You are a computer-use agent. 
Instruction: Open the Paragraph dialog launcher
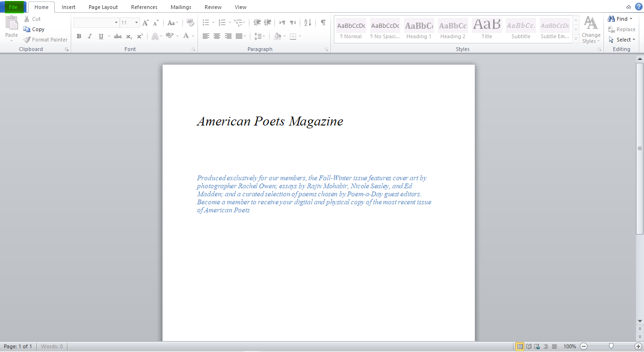tap(327, 50)
